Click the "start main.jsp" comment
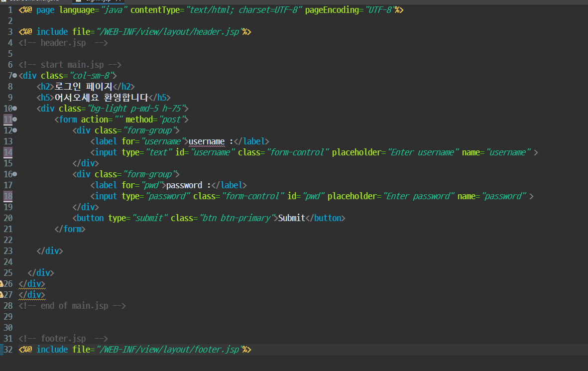The image size is (588, 371). tap(70, 65)
